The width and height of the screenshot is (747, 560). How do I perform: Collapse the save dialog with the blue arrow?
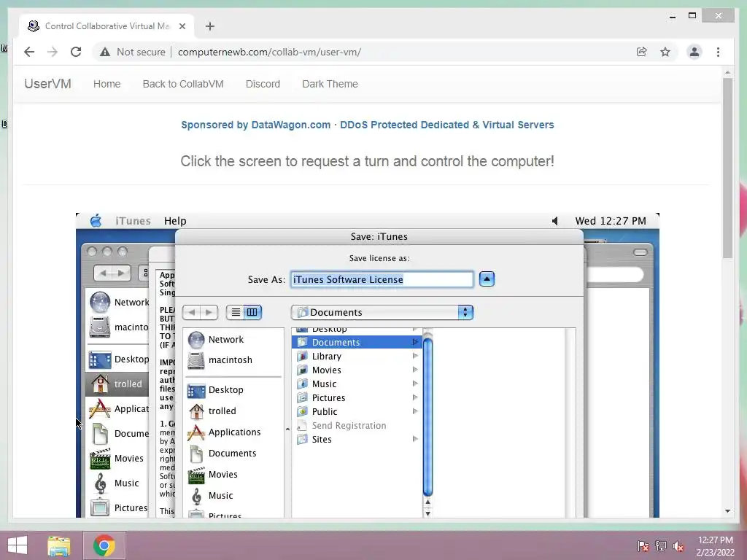click(x=487, y=279)
